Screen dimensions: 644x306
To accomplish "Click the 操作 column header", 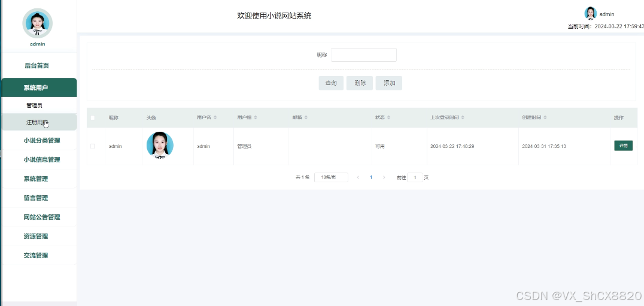I will click(618, 118).
